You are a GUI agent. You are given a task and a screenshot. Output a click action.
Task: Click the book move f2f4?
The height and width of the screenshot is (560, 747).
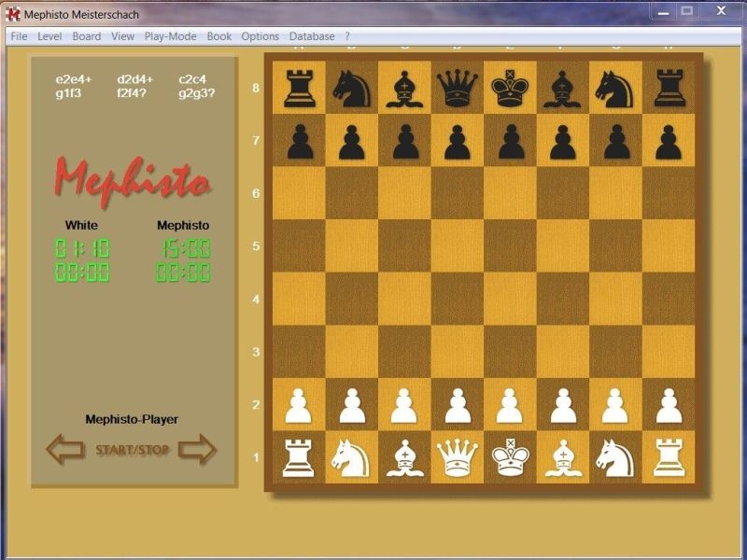(x=132, y=93)
